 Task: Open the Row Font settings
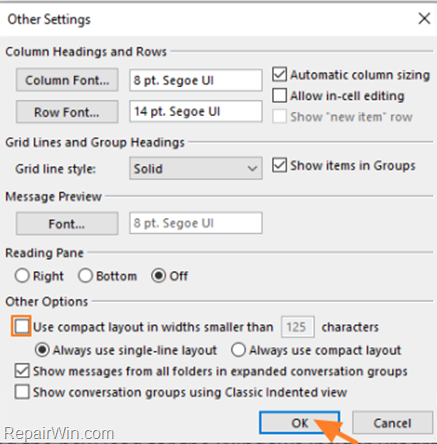67,112
